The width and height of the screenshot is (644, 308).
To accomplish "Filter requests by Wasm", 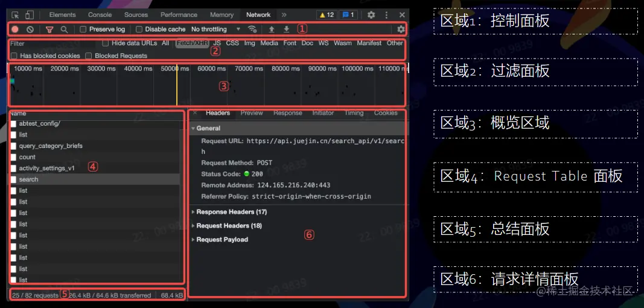I will point(343,43).
